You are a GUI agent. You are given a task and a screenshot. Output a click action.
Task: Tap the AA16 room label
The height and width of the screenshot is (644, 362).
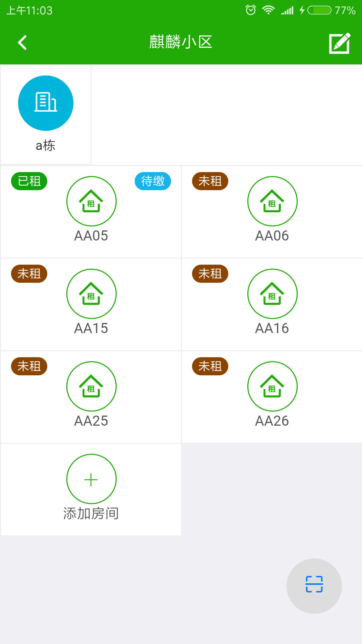[272, 328]
